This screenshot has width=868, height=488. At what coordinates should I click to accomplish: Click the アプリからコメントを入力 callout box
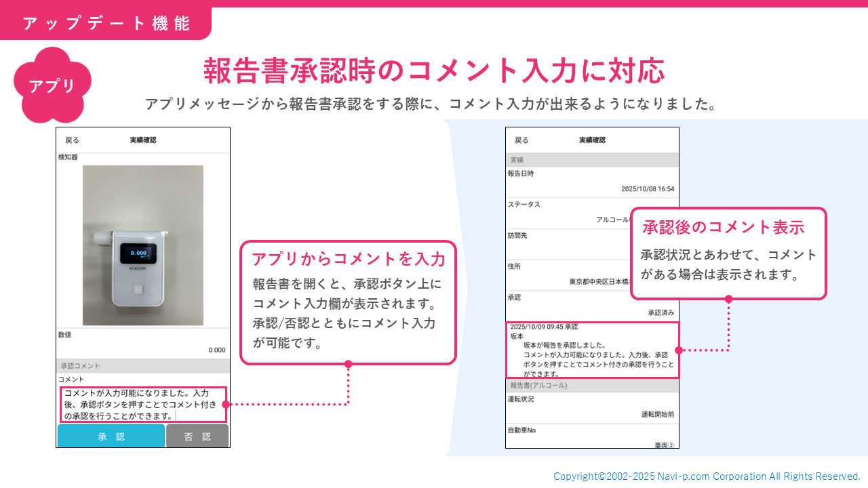click(348, 302)
